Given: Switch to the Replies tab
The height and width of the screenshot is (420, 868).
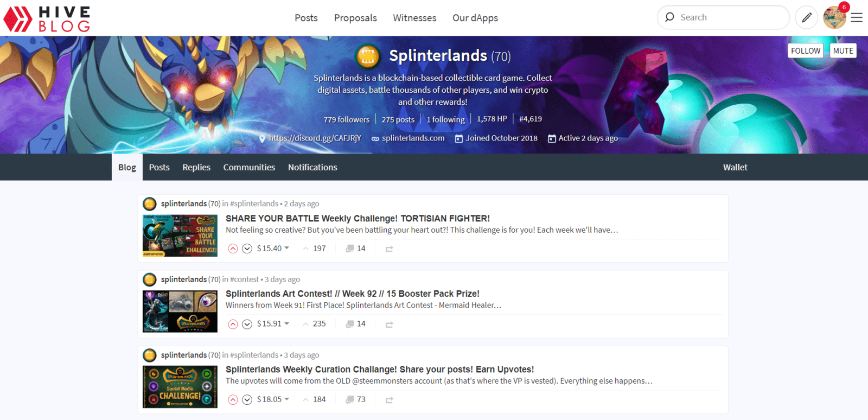Looking at the screenshot, I should click(196, 167).
